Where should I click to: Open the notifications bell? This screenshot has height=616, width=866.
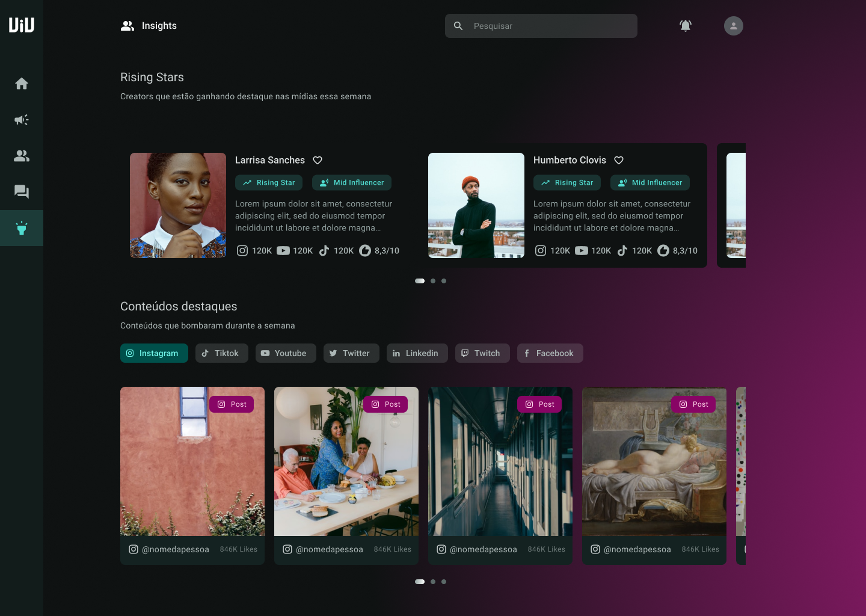point(686,26)
